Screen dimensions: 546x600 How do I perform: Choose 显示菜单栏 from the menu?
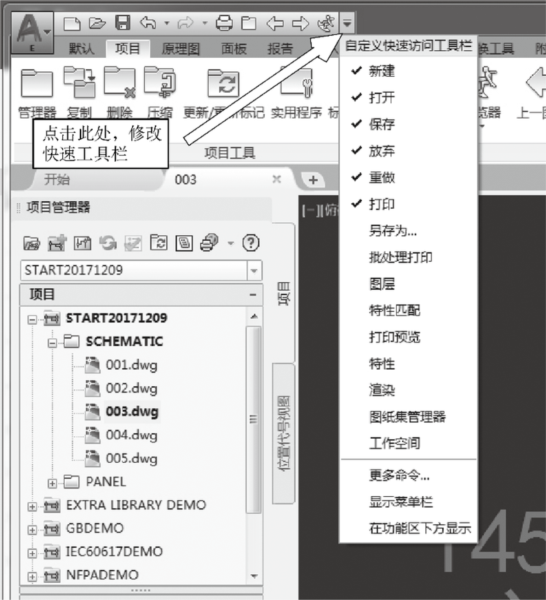pyautogui.click(x=408, y=502)
